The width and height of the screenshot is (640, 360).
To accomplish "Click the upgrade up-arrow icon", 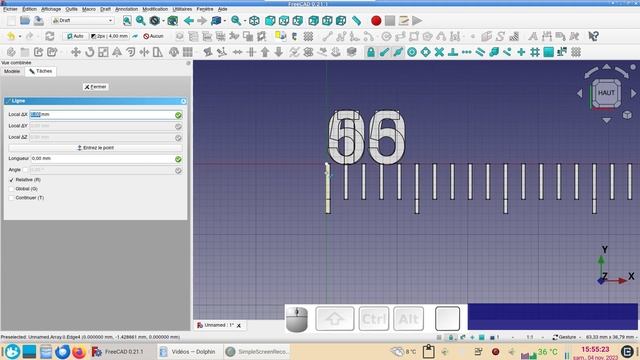I will pos(265,52).
